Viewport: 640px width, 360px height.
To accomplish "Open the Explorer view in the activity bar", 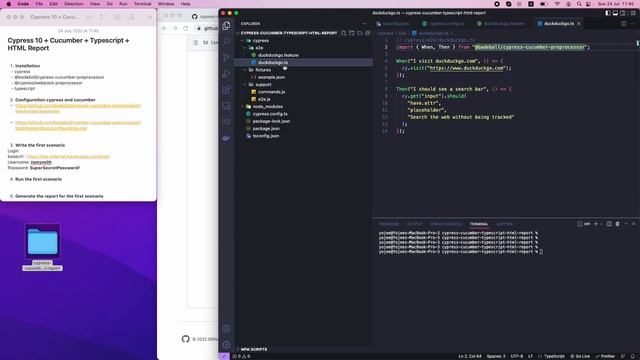I will [x=227, y=25].
